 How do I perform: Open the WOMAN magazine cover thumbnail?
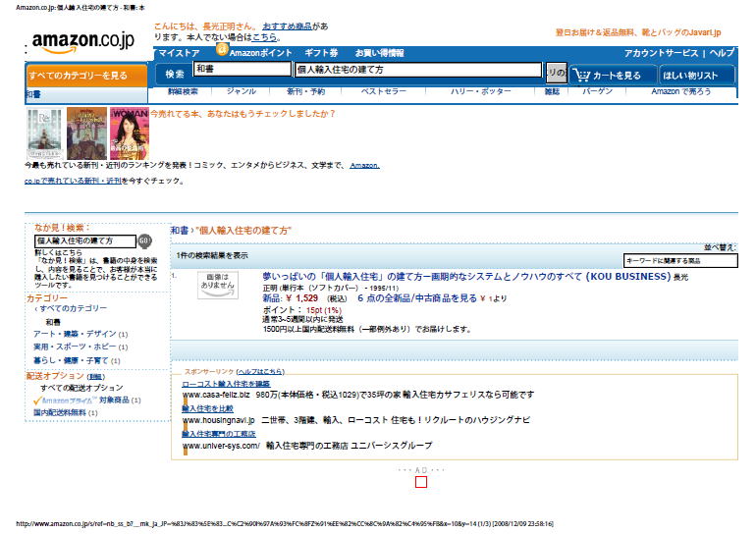tap(130, 133)
